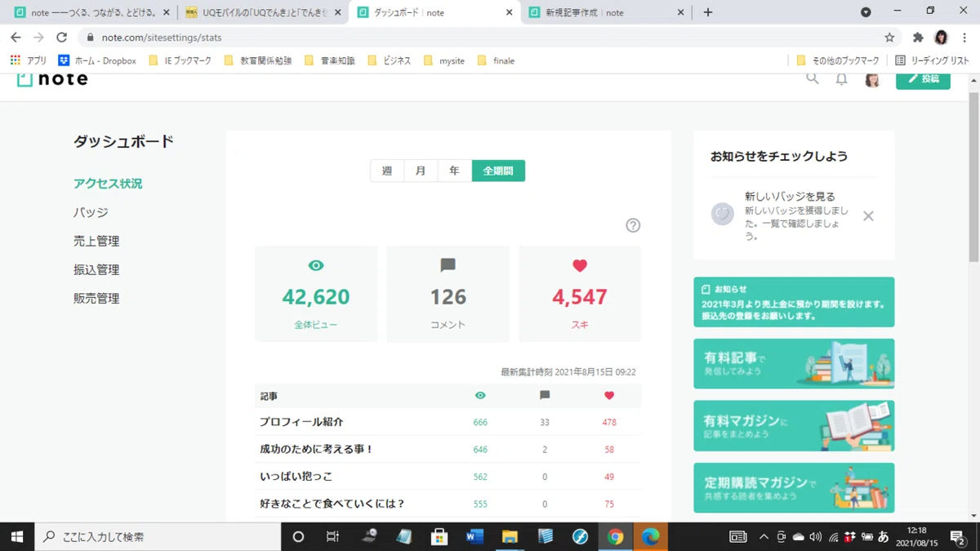Open the 有料マガジン promo banner

794,426
